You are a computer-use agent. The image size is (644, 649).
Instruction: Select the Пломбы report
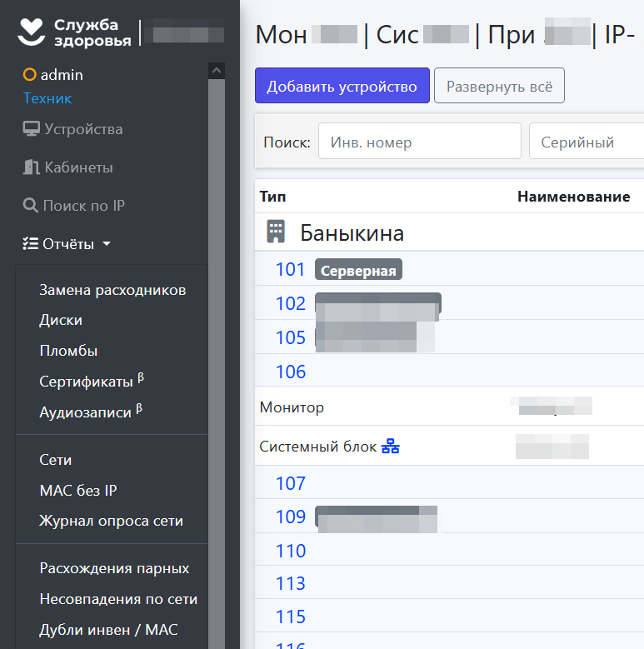click(68, 351)
